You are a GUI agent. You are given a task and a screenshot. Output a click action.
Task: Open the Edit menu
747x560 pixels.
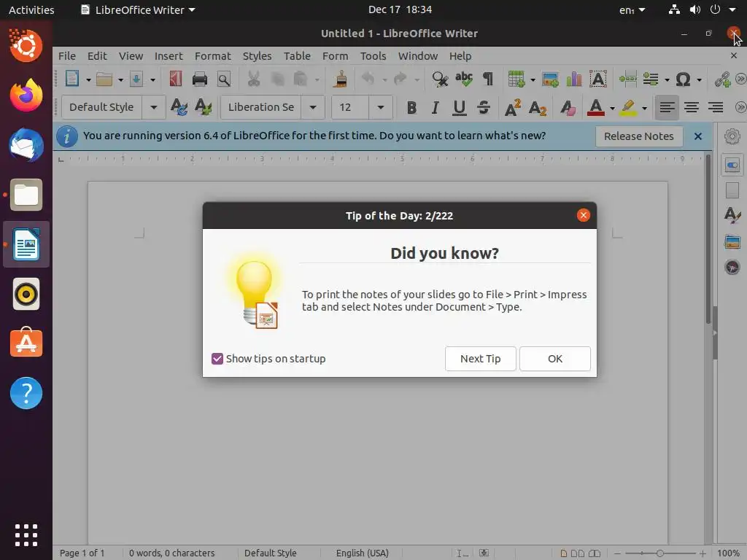click(x=97, y=55)
